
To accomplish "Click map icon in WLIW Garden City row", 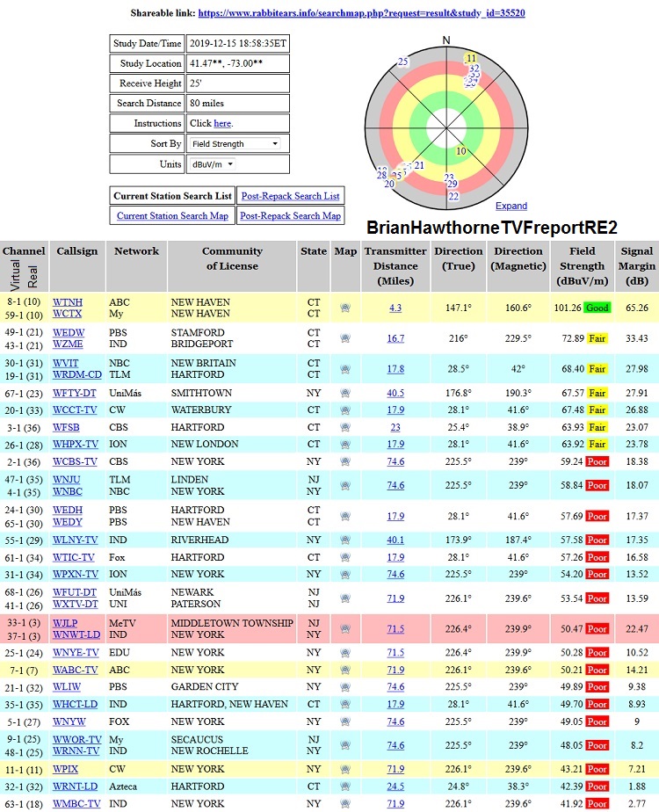I will (x=345, y=687).
